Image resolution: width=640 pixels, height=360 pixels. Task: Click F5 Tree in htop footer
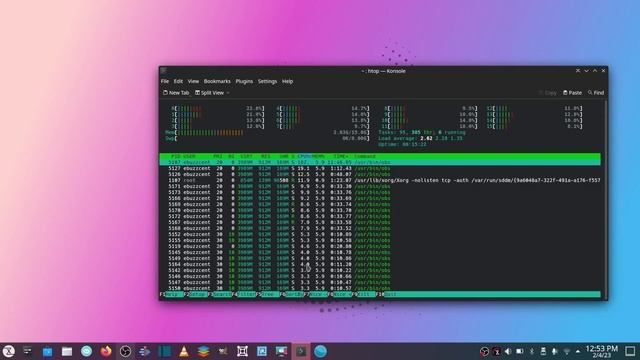(269, 294)
